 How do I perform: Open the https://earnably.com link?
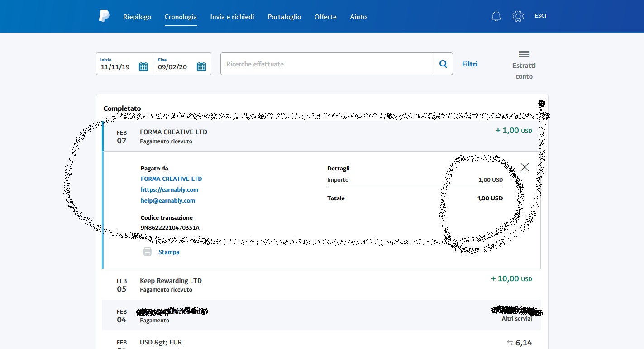click(x=170, y=189)
